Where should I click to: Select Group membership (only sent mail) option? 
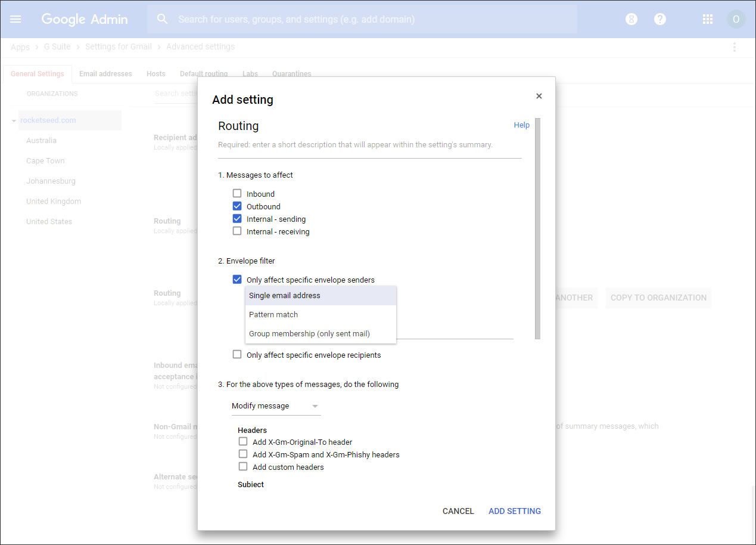pyautogui.click(x=309, y=333)
